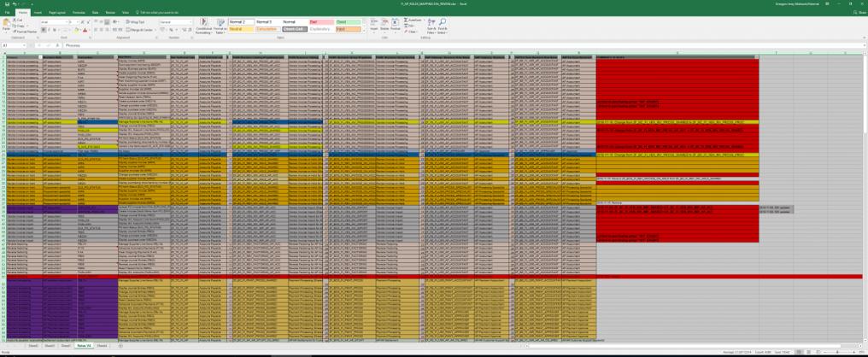Apply the Bad cell style
Screen dimensions: 868x357
[321, 22]
